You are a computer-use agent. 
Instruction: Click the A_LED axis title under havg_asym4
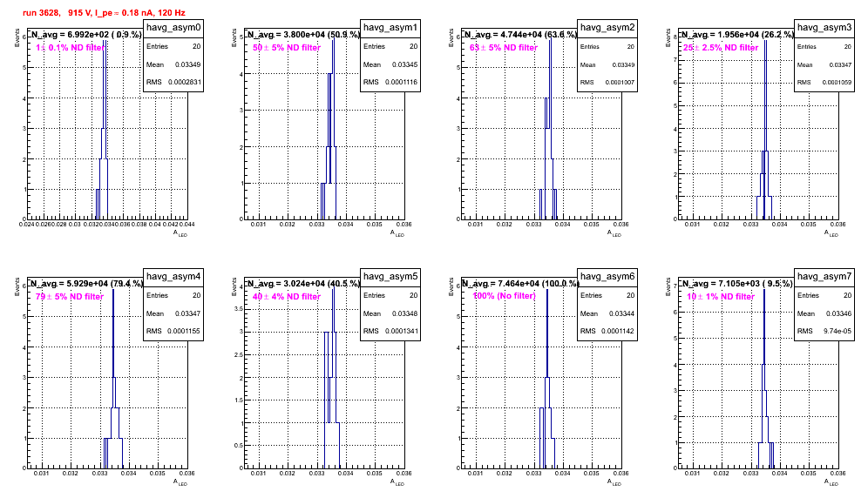pyautogui.click(x=180, y=482)
